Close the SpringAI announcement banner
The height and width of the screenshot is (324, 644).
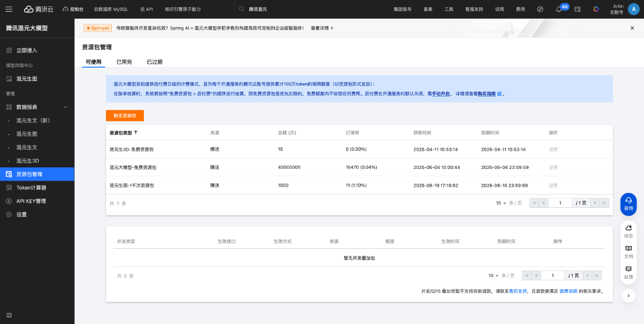pos(632,28)
